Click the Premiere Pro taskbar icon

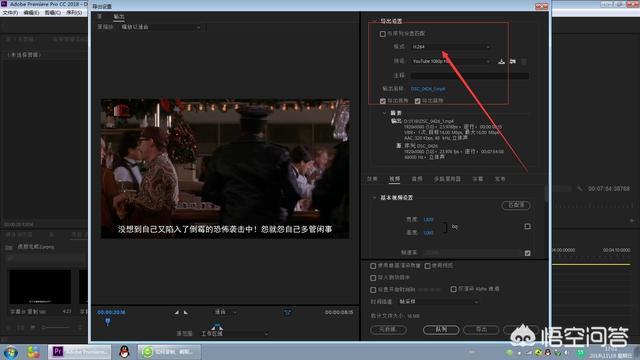80,351
